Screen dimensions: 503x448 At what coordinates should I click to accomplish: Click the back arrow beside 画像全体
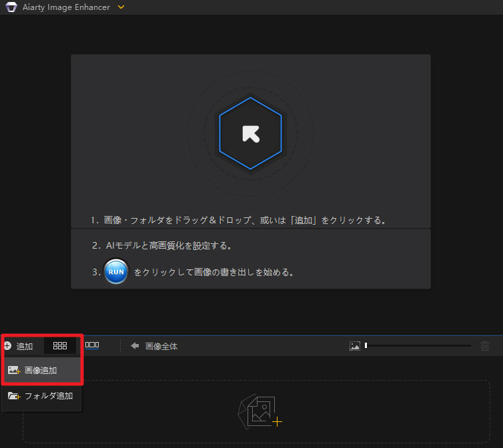point(135,346)
